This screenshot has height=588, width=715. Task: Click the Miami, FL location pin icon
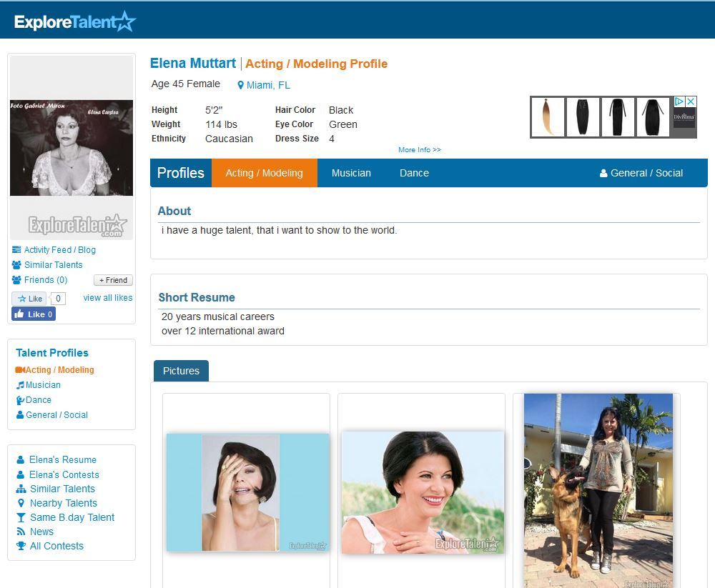click(241, 86)
